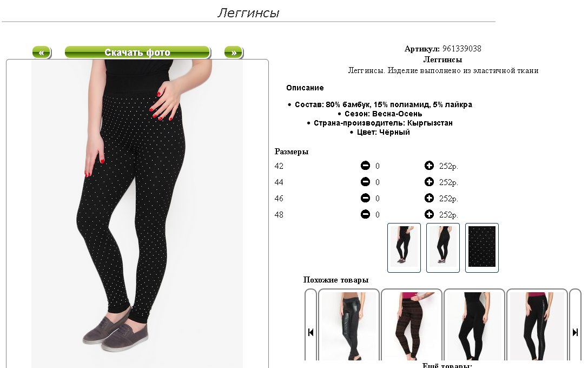Image resolution: width=588 pixels, height=368 pixels.
Task: Open the leather-look leggings similar product
Action: click(349, 326)
